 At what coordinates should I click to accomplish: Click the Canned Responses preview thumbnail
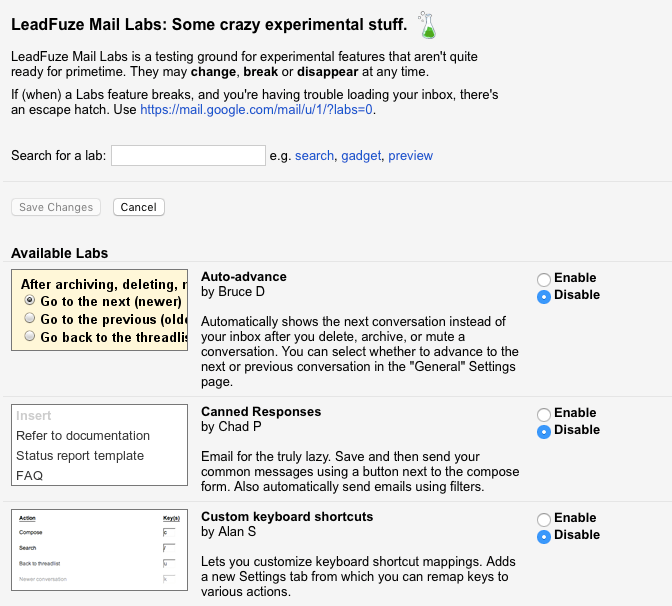tap(99, 445)
